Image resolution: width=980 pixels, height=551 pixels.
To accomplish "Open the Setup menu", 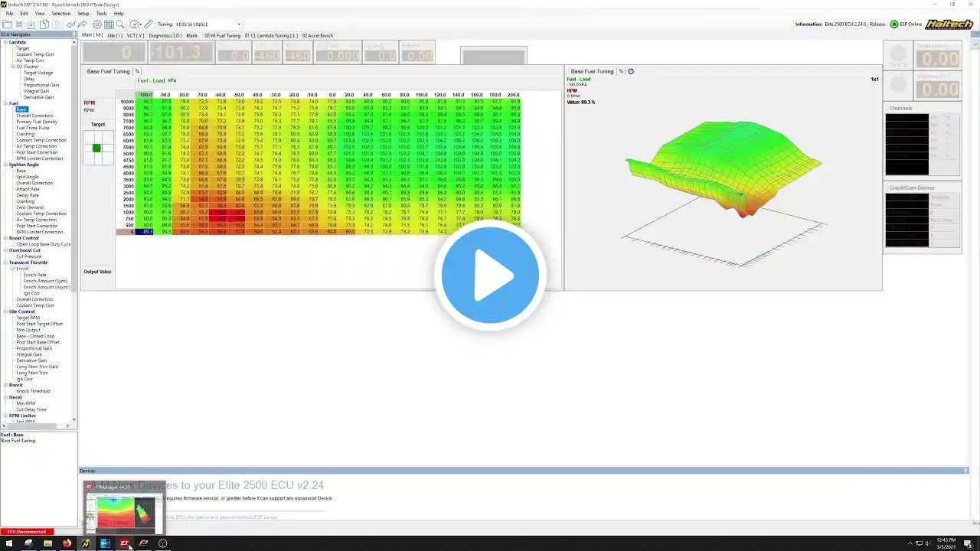I will pyautogui.click(x=83, y=14).
